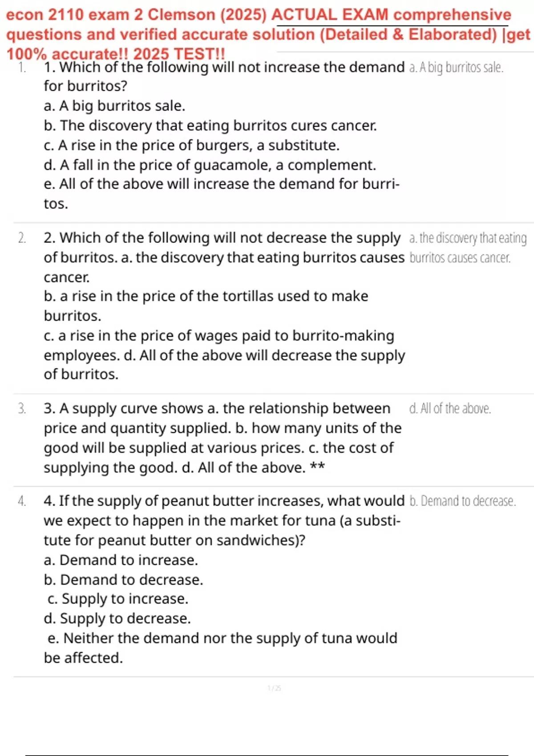Click answer 'a. the discovery that eating burritos causes cancer.' on right

468,248
